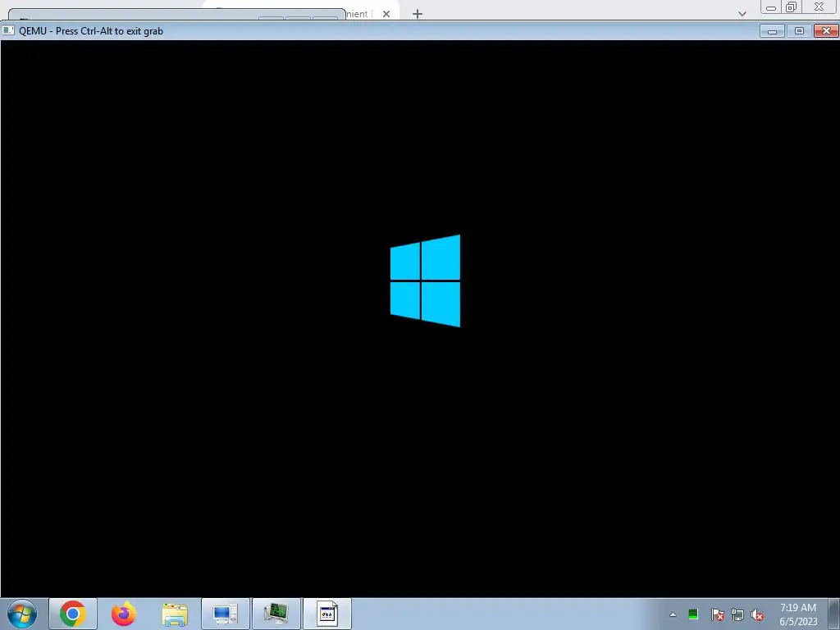
Task: Open the Windows Start menu orb
Action: click(22, 614)
